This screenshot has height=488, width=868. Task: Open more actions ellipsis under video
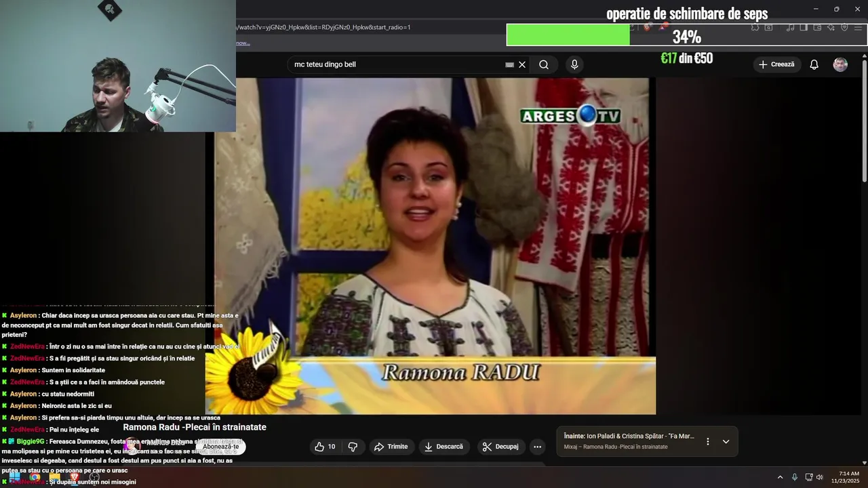click(537, 447)
